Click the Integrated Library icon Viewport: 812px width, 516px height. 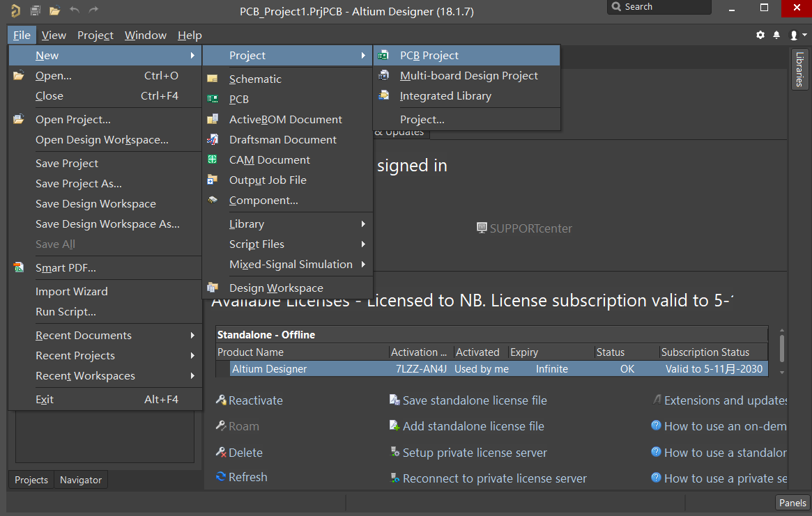(x=383, y=95)
